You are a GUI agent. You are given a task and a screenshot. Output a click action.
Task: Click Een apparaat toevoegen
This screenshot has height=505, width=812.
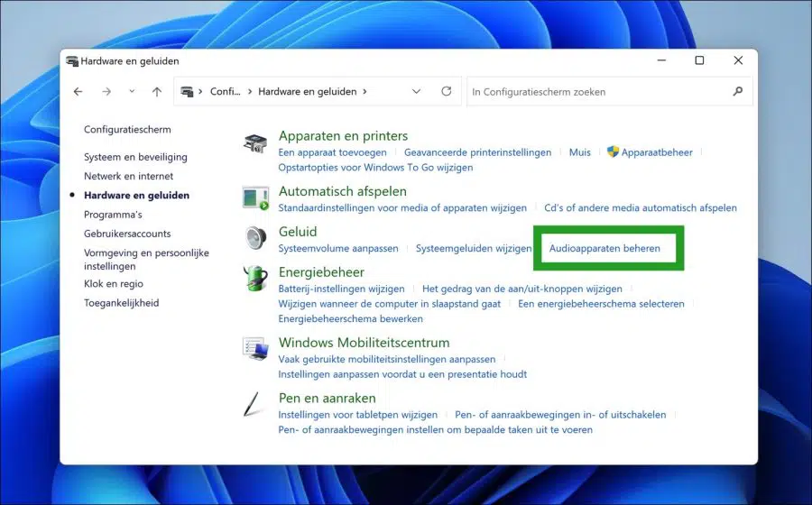pyautogui.click(x=332, y=152)
